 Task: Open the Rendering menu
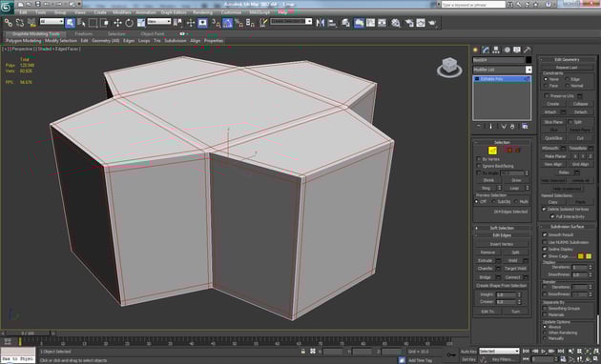point(202,12)
